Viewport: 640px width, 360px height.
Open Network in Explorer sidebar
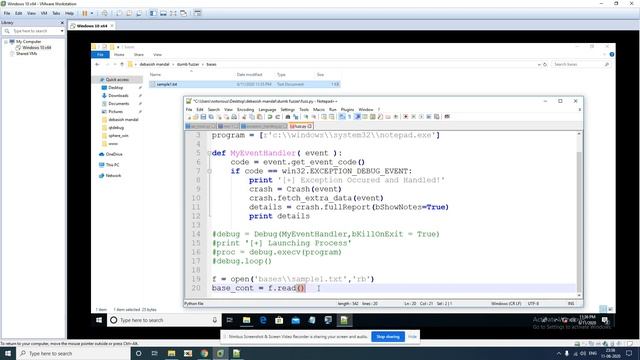point(113,176)
